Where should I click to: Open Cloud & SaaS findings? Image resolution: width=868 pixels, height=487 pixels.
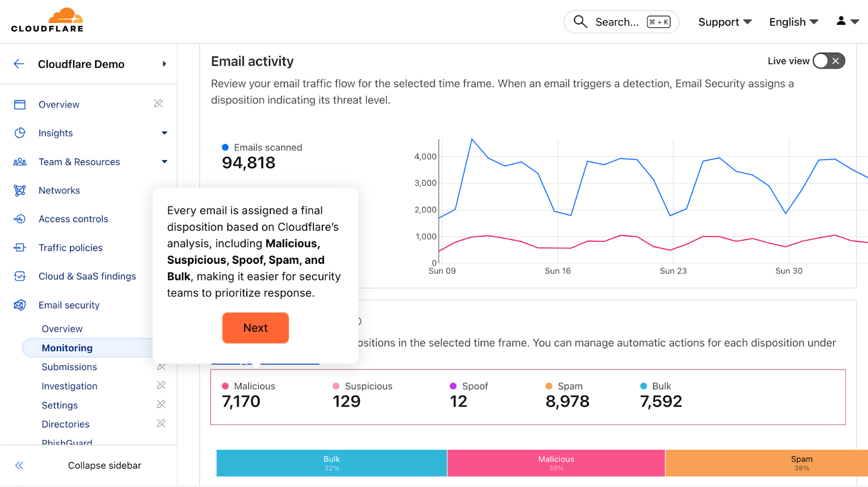coord(87,276)
